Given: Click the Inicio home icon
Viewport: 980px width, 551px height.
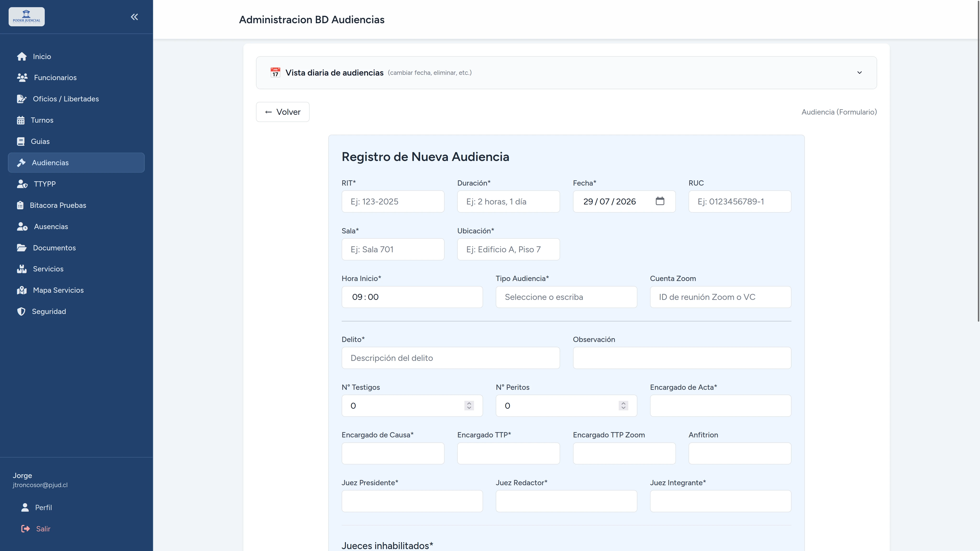Looking at the screenshot, I should [22, 57].
